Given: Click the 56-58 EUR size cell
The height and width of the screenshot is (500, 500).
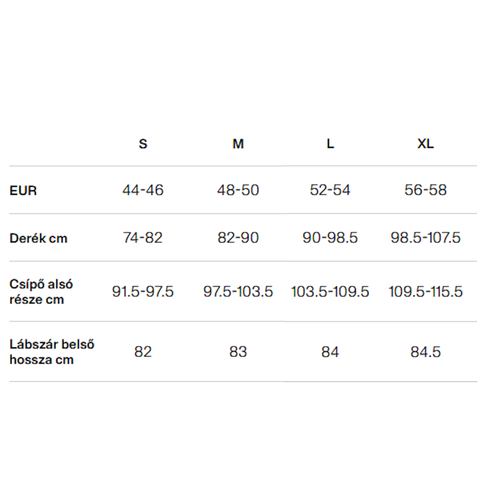Looking at the screenshot, I should (x=425, y=190).
